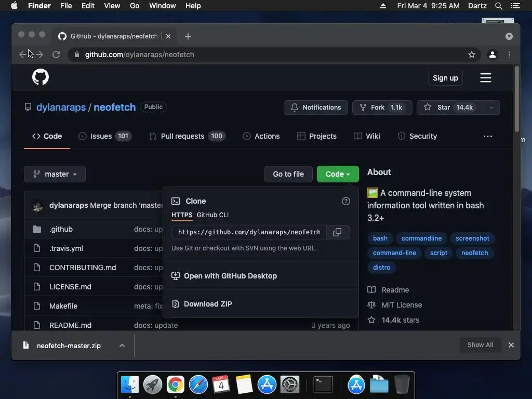
Task: Expand the master branch dropdown
Action: pos(55,174)
